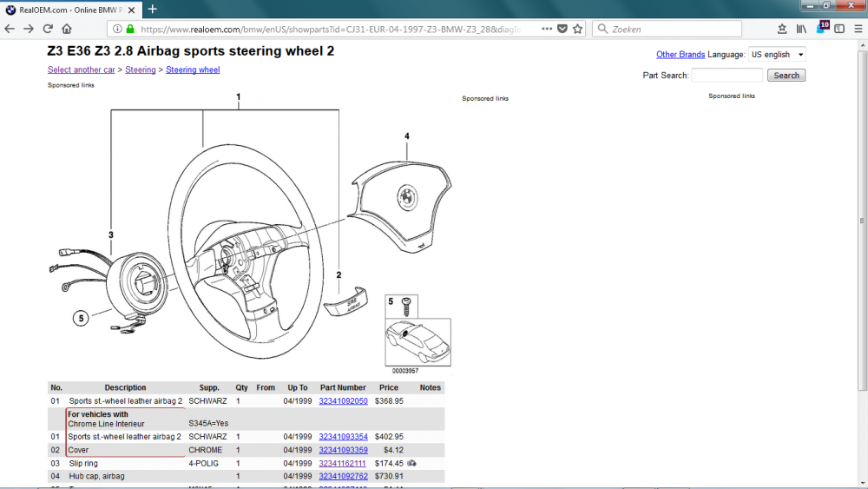Click the price $402.95
Viewport: 868px width, 489px height.
[x=389, y=437]
